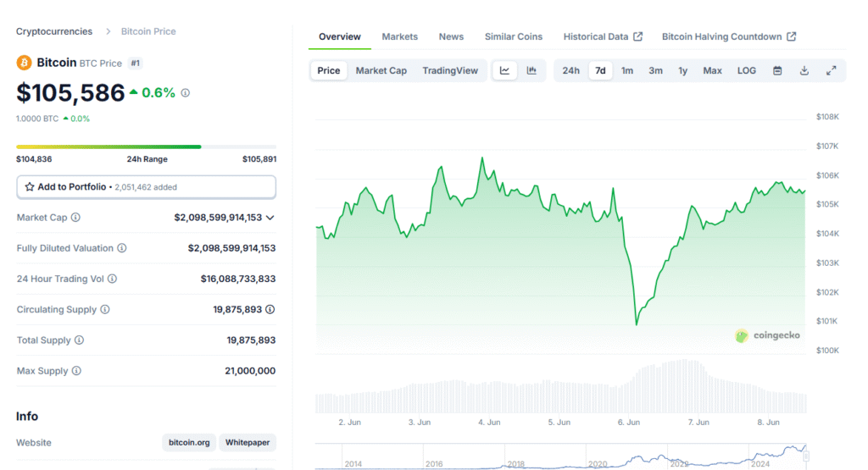Click the $105,891 24h high value
Screen dimensions: 868x470
coord(259,159)
